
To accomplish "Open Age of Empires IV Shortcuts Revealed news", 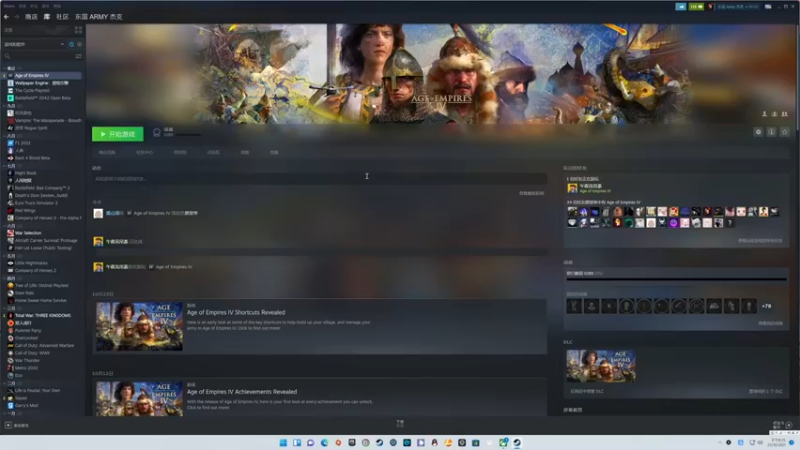I will [236, 312].
